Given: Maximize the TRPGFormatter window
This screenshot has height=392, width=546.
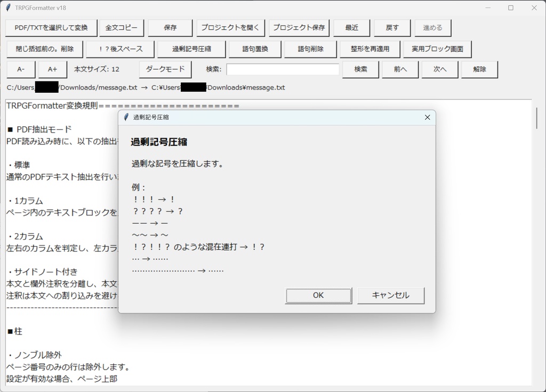Looking at the screenshot, I should 511,7.
